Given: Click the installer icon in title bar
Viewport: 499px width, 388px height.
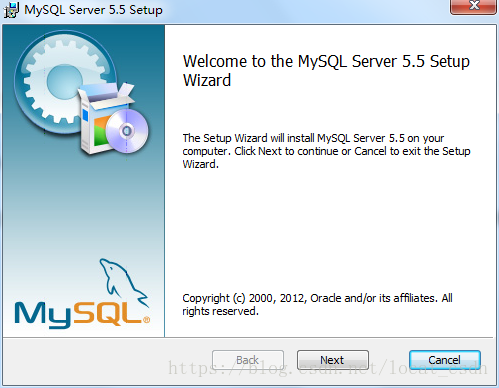Looking at the screenshot, I should point(11,10).
